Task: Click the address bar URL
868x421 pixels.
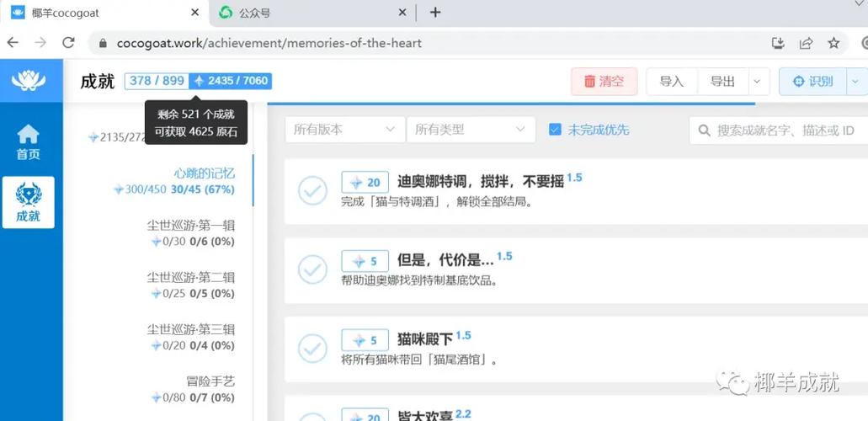Action: point(269,43)
